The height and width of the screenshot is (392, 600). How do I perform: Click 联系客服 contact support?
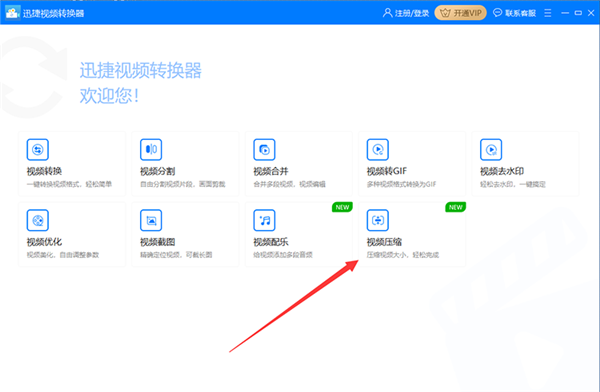click(520, 13)
